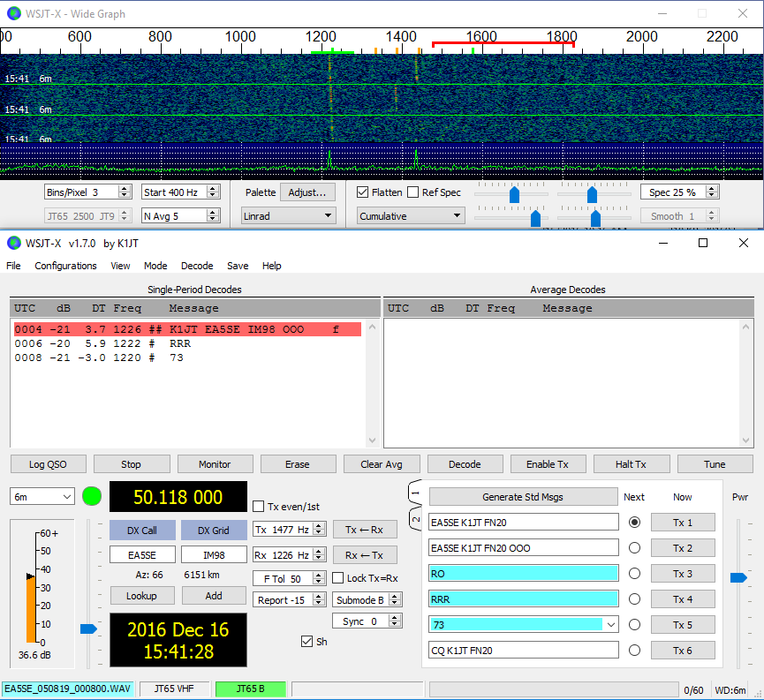Enable the Tx even/1st checkbox

pyautogui.click(x=259, y=507)
